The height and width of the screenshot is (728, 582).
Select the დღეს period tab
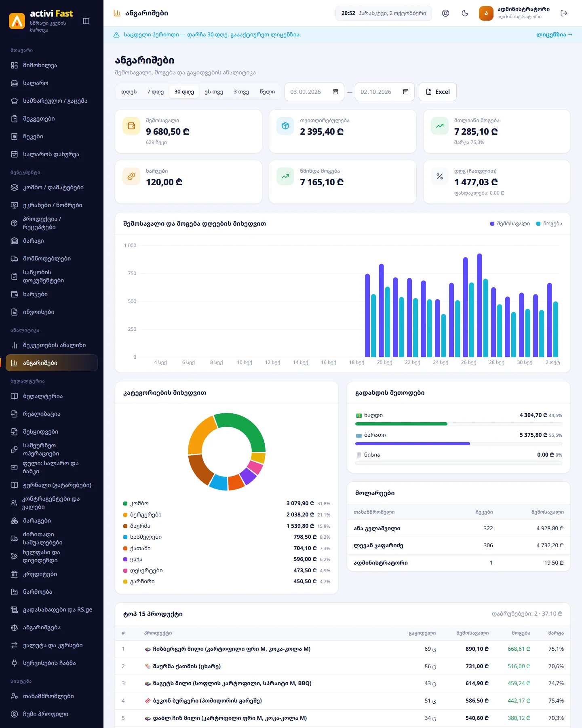pyautogui.click(x=129, y=92)
